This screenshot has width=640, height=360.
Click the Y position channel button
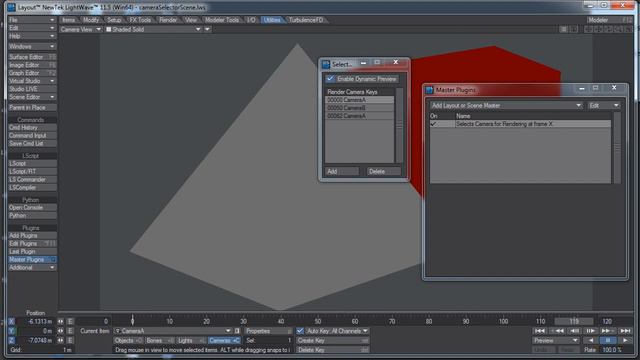(x=11, y=331)
